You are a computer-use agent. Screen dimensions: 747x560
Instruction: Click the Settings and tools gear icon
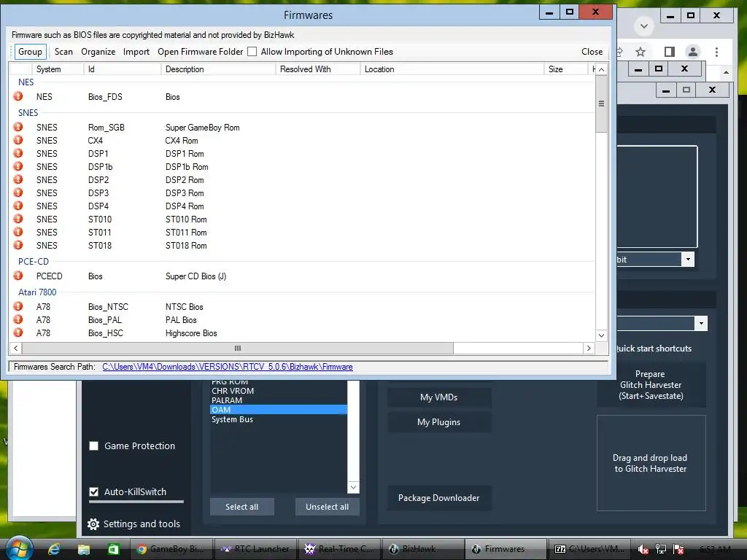pyautogui.click(x=93, y=524)
